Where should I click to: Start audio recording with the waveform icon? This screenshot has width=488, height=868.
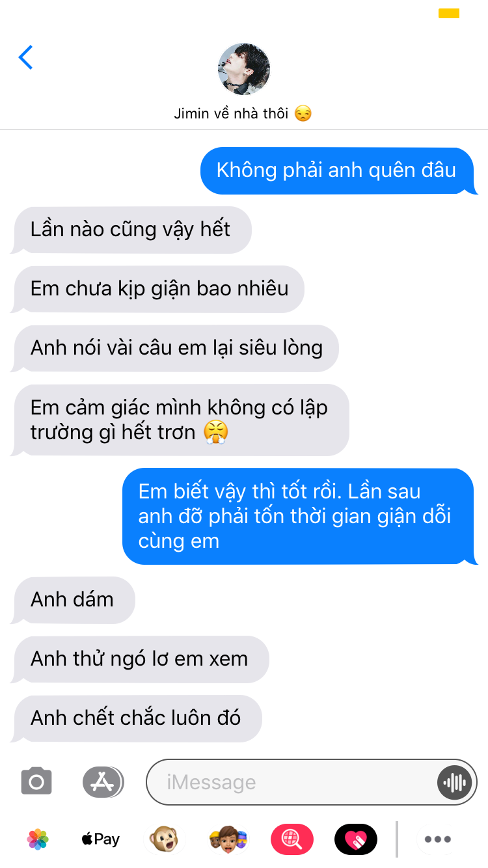click(454, 782)
